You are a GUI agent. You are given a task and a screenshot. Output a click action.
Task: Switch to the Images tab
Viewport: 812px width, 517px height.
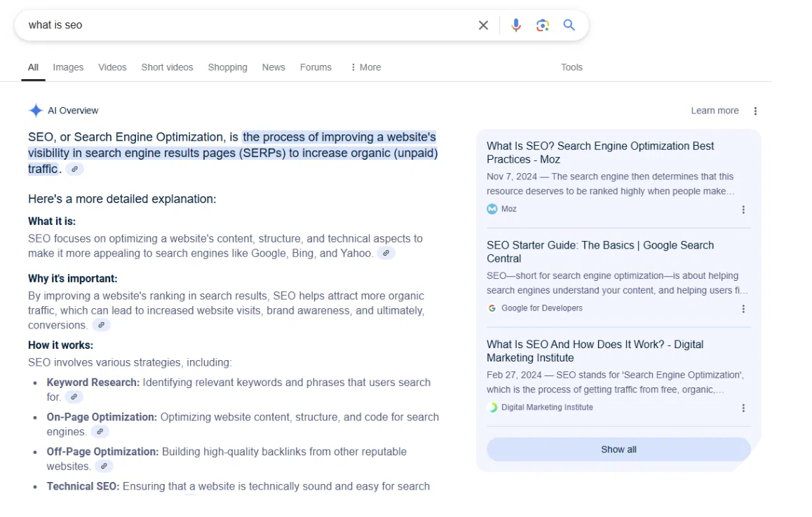(x=68, y=67)
